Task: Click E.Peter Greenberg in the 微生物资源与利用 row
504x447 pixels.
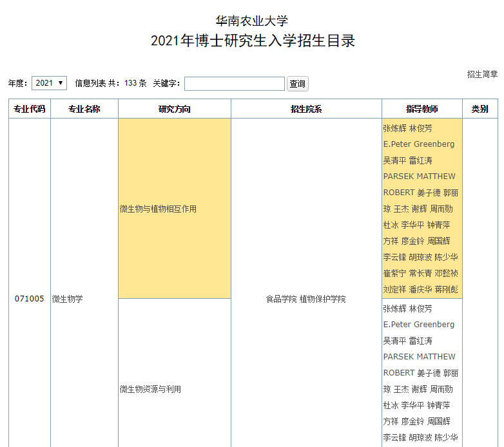Action: [419, 325]
